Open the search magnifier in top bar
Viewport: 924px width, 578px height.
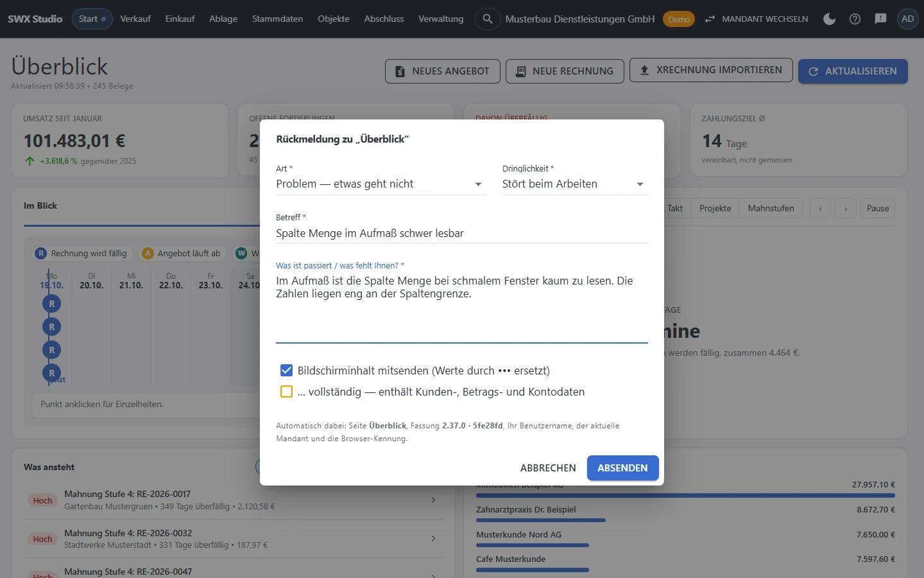click(x=488, y=19)
